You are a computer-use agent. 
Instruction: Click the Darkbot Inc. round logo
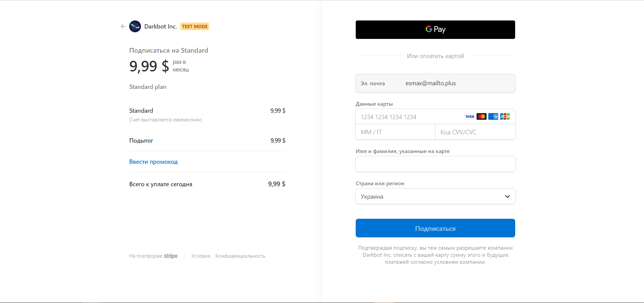pos(135,27)
